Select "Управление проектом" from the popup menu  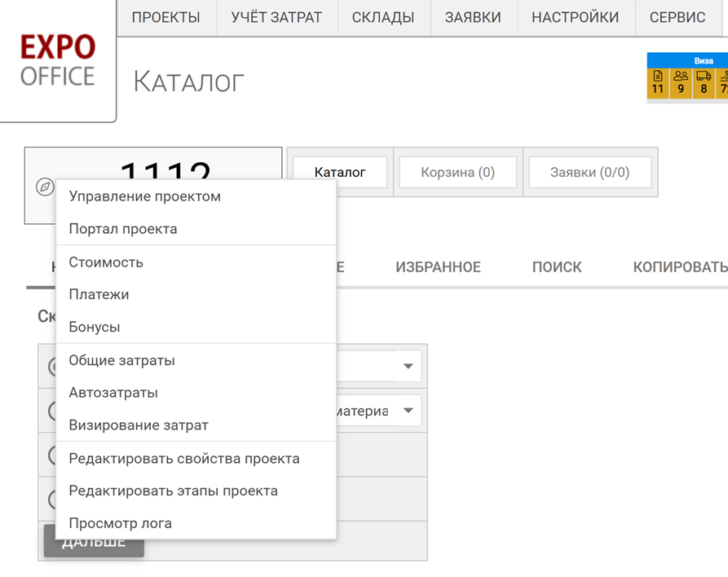[x=145, y=196]
